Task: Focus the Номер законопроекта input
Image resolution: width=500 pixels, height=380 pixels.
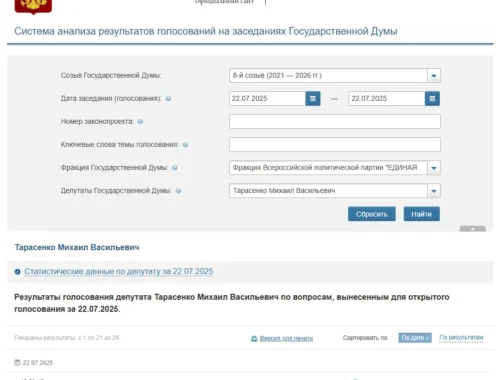Action: [335, 122]
